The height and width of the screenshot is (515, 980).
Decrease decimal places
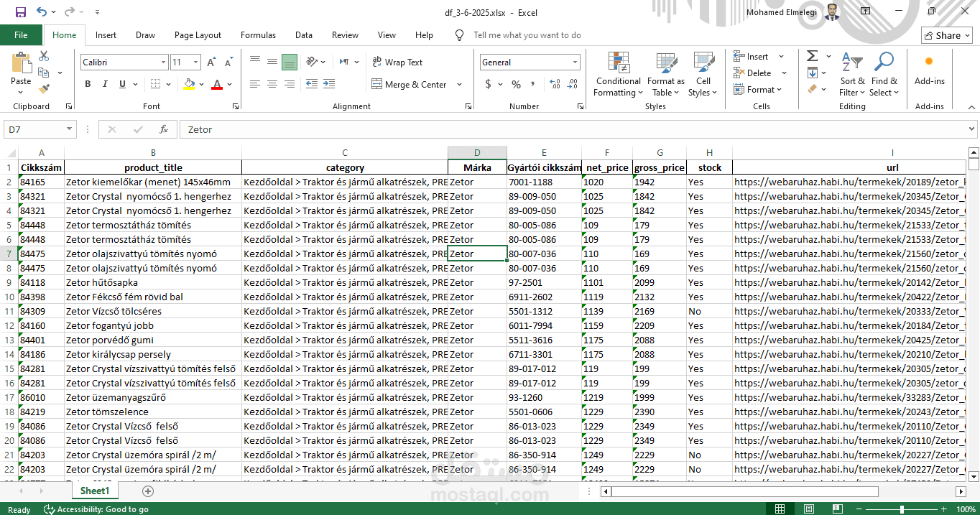573,84
